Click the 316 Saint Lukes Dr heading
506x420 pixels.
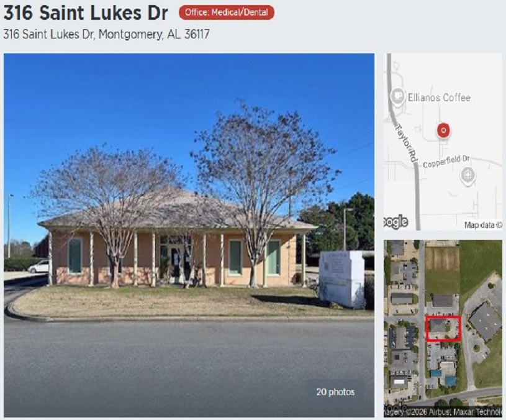click(x=86, y=13)
